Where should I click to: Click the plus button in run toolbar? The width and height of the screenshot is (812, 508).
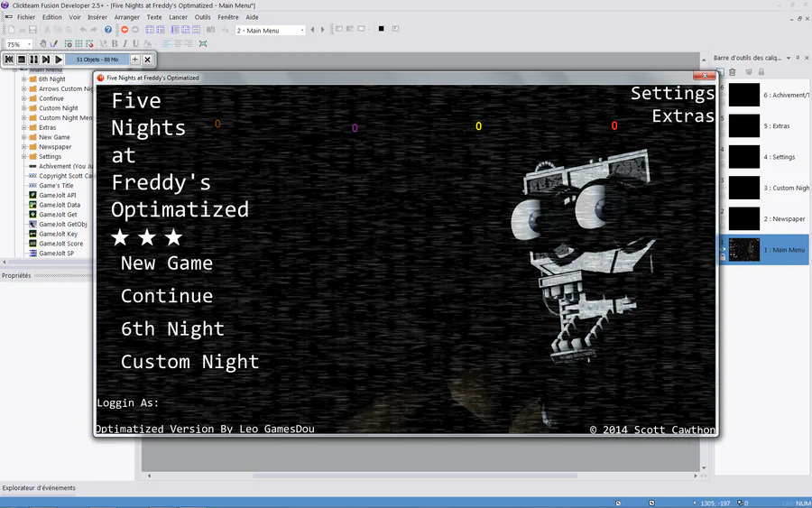(134, 60)
